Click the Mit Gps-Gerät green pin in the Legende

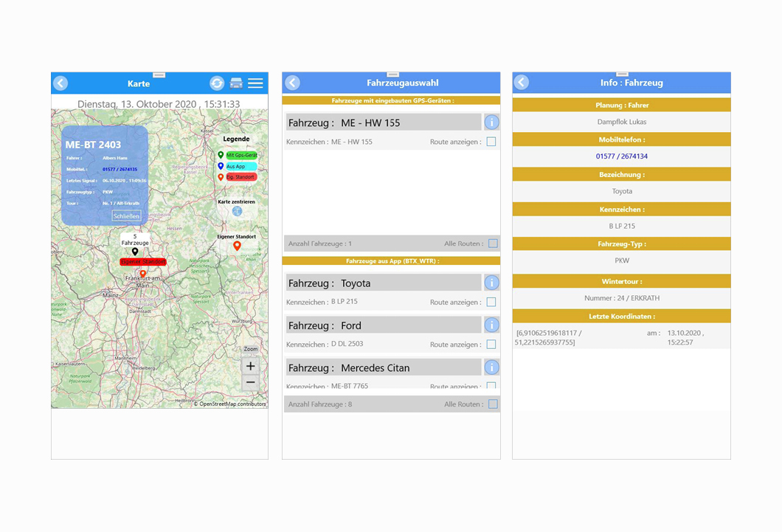pyautogui.click(x=221, y=156)
